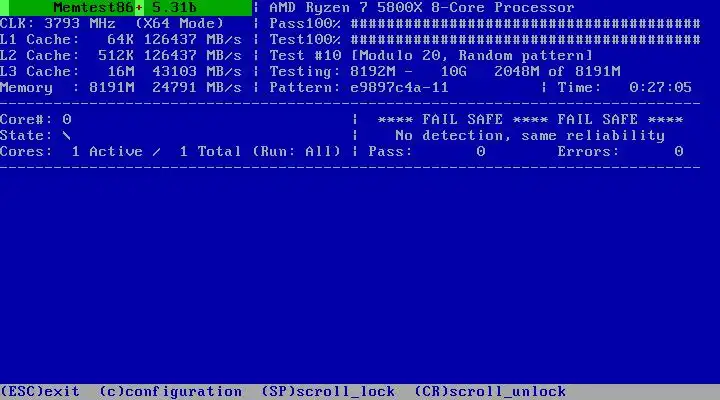Select the (SP)scroll_lock option
Screen dimensions: 720x400
pos(328,392)
